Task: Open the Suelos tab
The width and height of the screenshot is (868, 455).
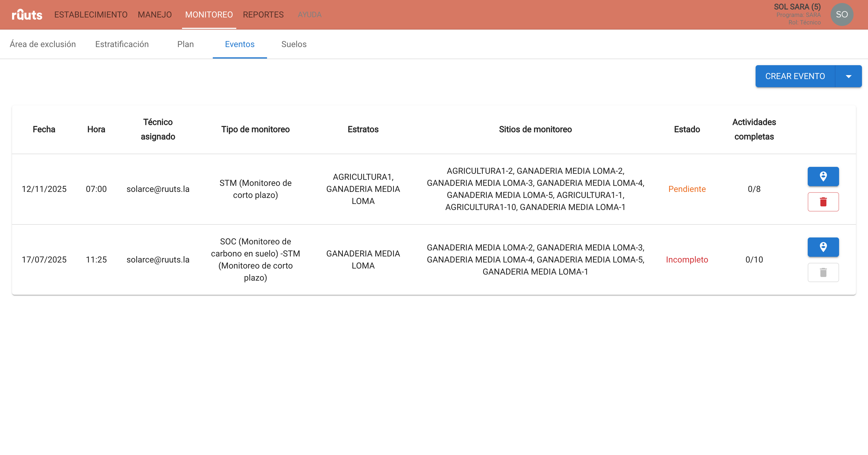Action: tap(294, 44)
